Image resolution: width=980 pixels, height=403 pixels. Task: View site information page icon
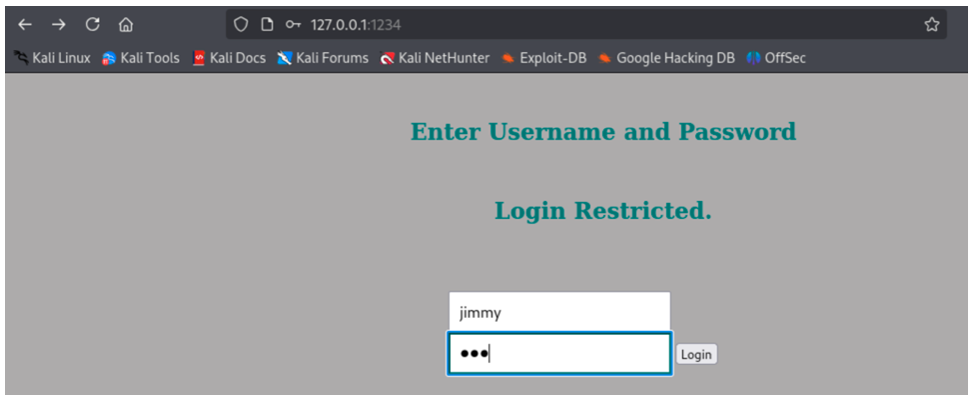267,24
